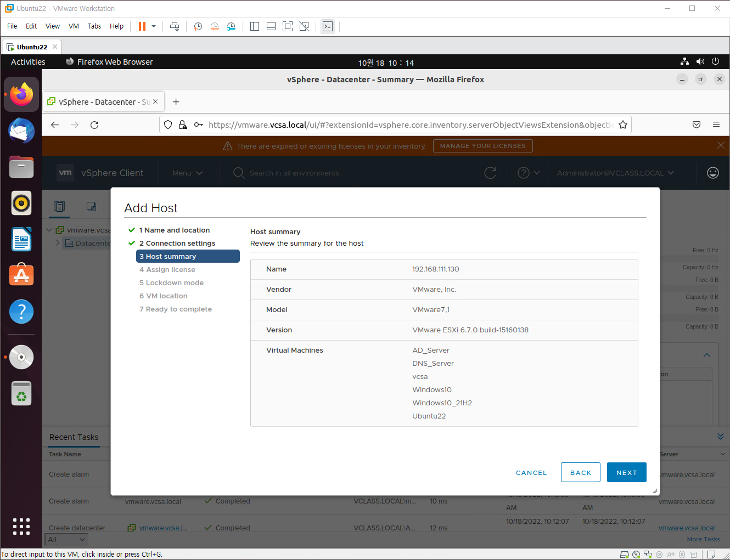
Task: Open Firefox hamburger application menu
Action: tap(716, 125)
